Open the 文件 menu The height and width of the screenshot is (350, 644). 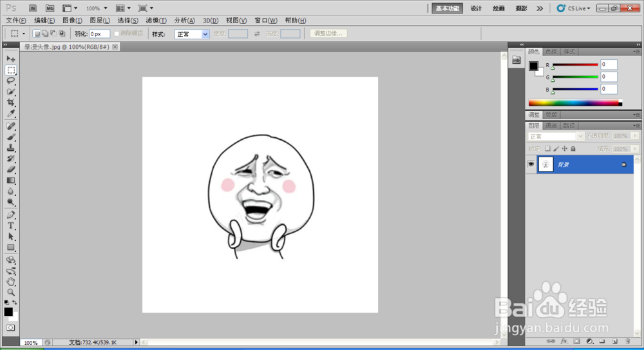click(16, 20)
